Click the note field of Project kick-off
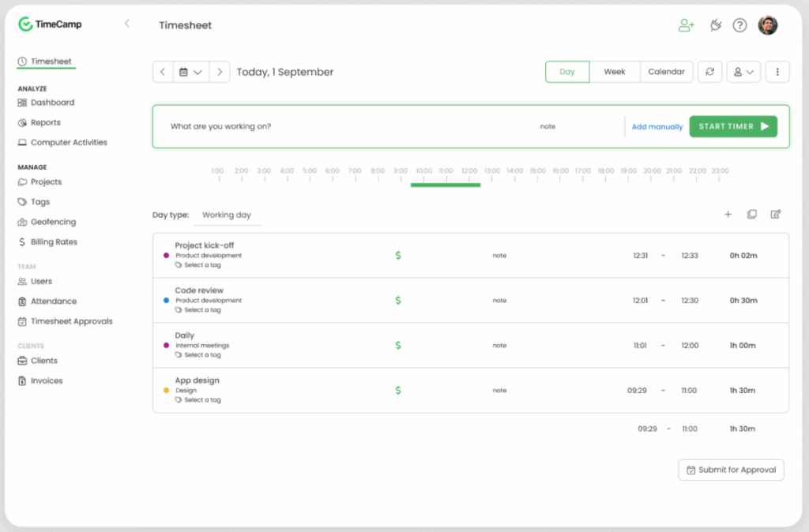This screenshot has width=809, height=532. (x=499, y=256)
